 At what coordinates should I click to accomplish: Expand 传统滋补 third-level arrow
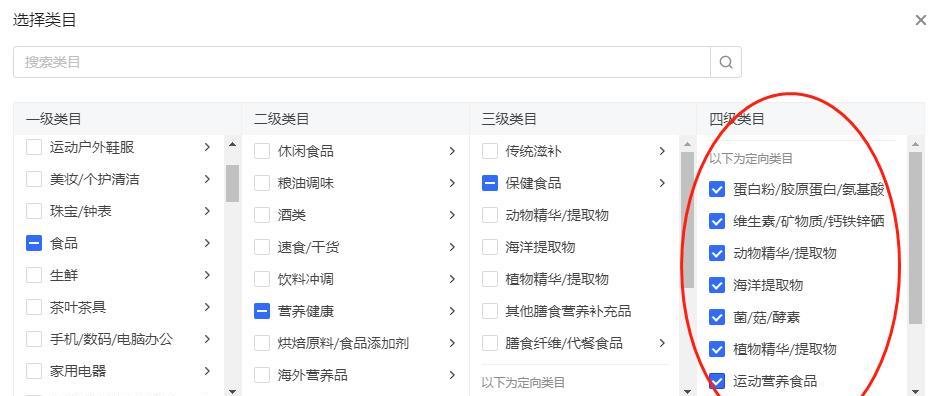pos(662,151)
